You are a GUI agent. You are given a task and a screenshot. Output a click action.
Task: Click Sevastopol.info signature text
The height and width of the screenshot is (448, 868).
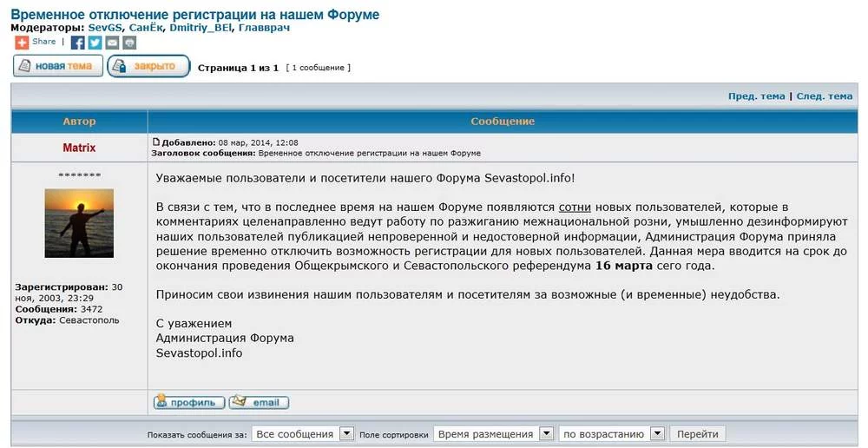tap(200, 352)
